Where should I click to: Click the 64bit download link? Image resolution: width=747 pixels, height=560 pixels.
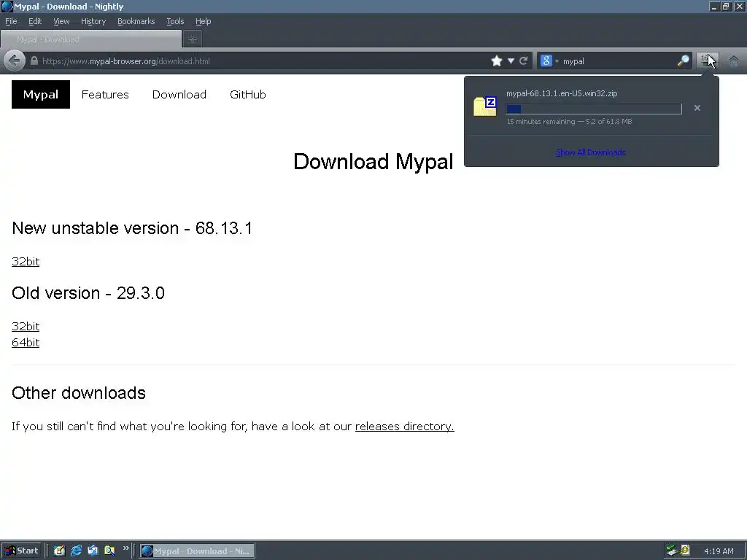(x=26, y=343)
